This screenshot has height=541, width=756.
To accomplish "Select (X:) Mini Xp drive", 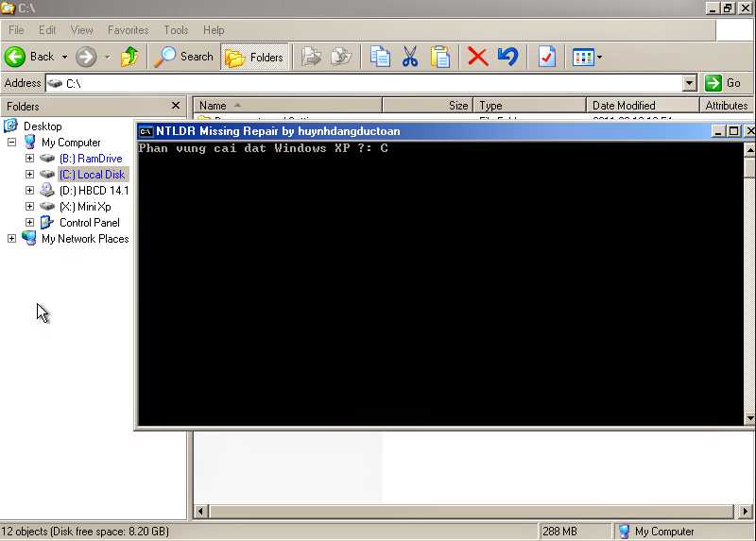I will (85, 206).
